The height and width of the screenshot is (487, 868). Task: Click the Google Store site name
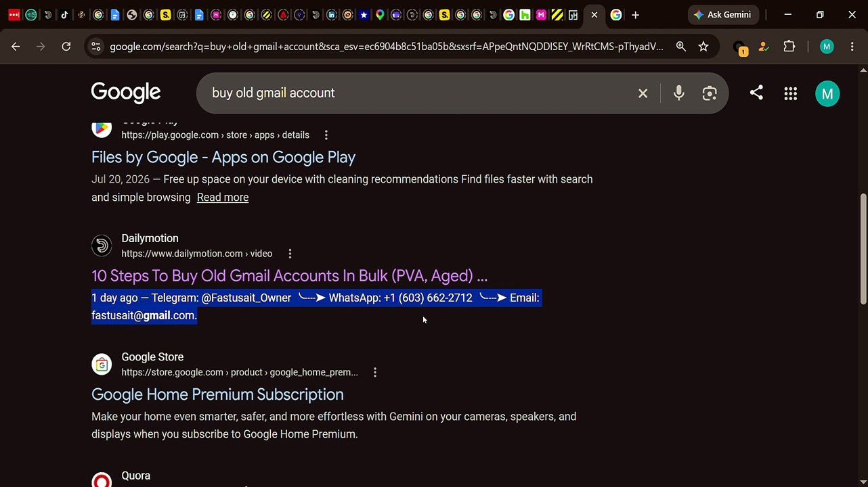pos(152,357)
